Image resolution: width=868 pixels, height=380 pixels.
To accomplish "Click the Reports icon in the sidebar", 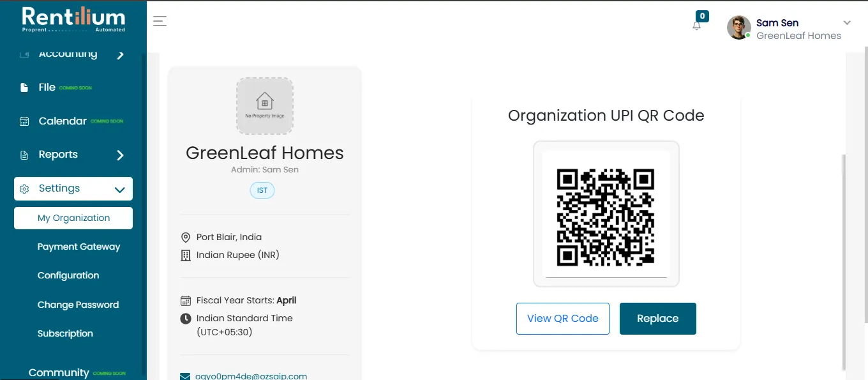I will [x=24, y=155].
